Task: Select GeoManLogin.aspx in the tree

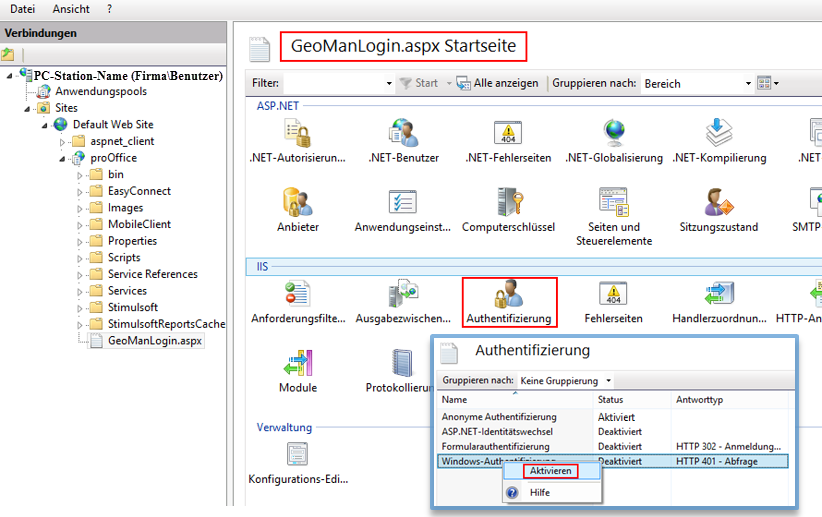Action: [155, 341]
